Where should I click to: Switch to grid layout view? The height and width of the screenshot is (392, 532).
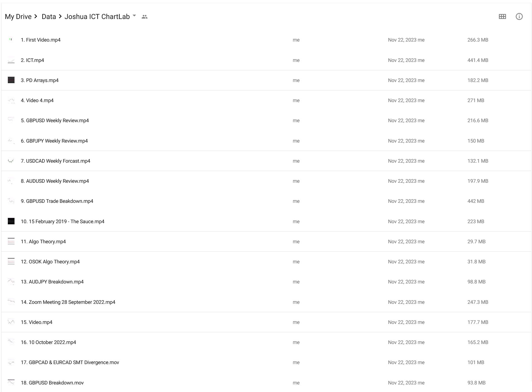(x=502, y=16)
